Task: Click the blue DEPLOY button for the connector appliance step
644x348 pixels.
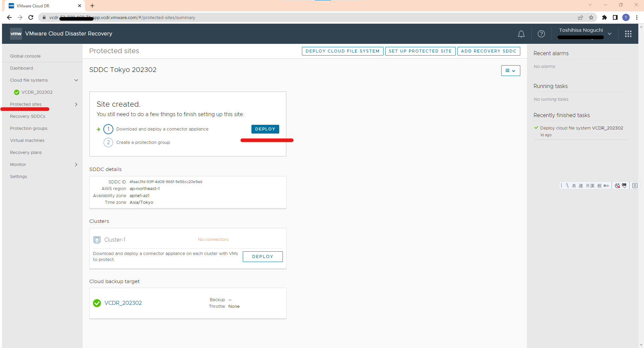Action: tap(265, 129)
